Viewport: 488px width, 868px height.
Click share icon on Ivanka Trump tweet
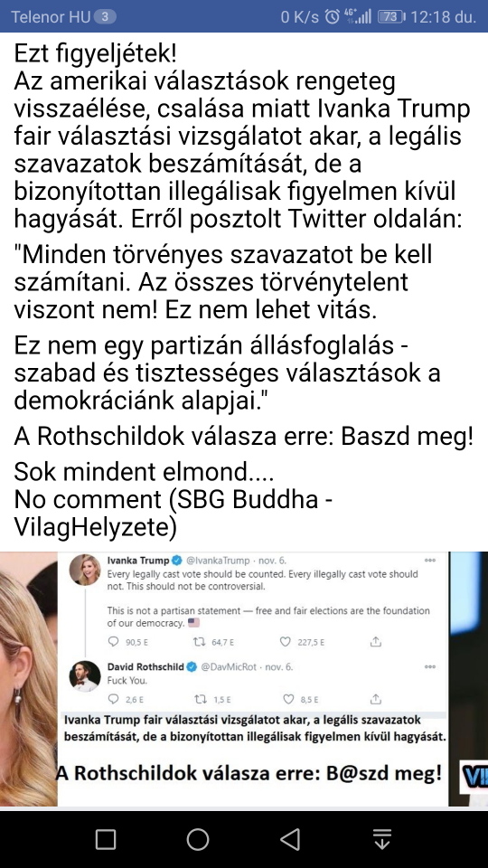(376, 642)
